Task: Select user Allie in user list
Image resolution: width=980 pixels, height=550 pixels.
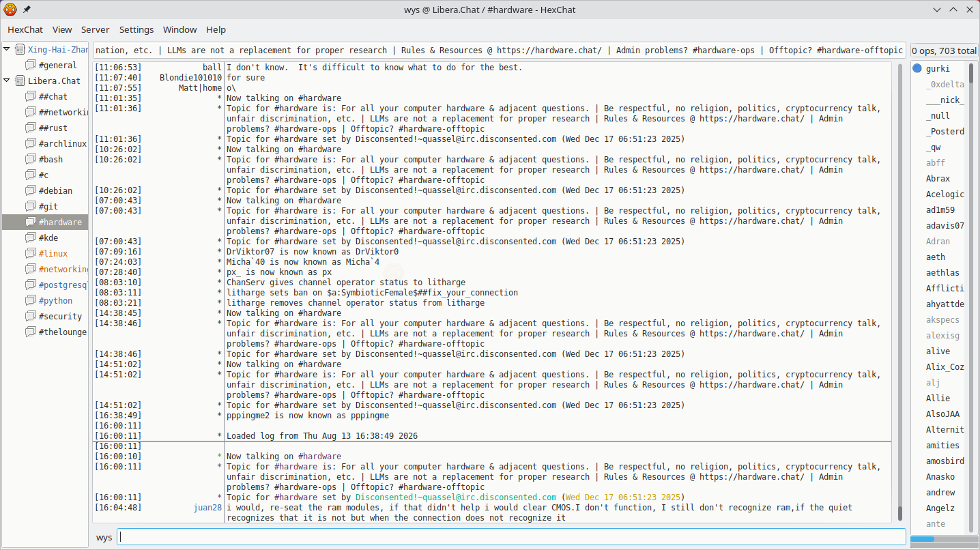Action: [938, 398]
